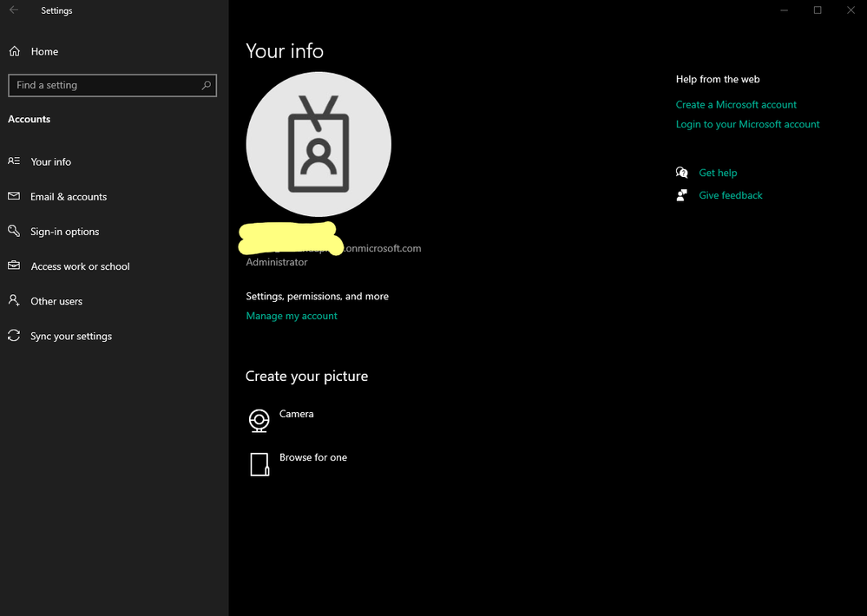
Task: Click the Email & accounts envelope icon
Action: pyautogui.click(x=14, y=196)
